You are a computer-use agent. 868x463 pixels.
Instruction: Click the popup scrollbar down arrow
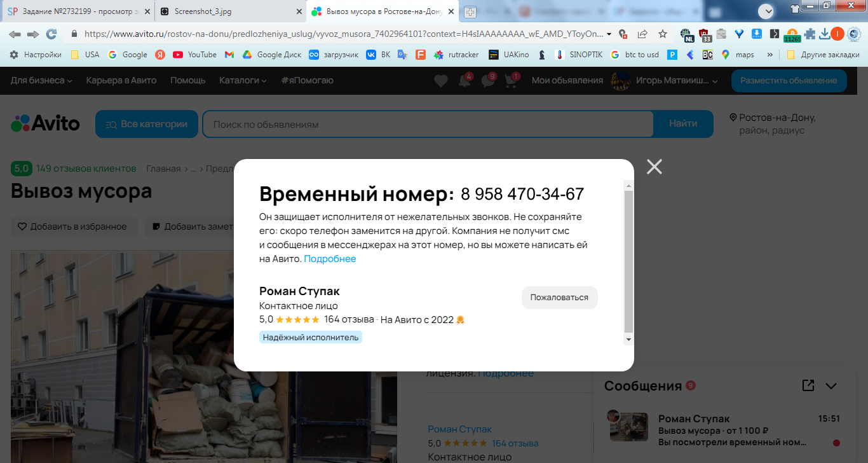point(629,340)
